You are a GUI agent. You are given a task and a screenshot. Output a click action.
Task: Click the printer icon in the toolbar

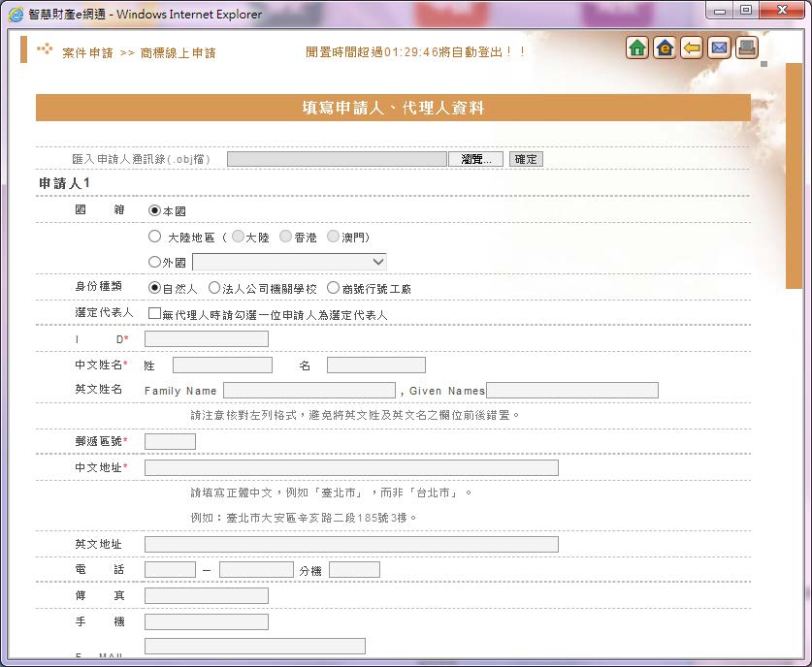pyautogui.click(x=746, y=48)
